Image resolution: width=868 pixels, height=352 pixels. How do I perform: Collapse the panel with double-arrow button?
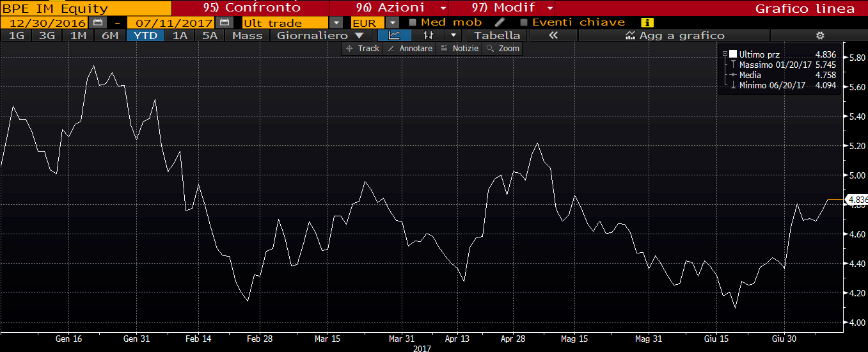[553, 35]
